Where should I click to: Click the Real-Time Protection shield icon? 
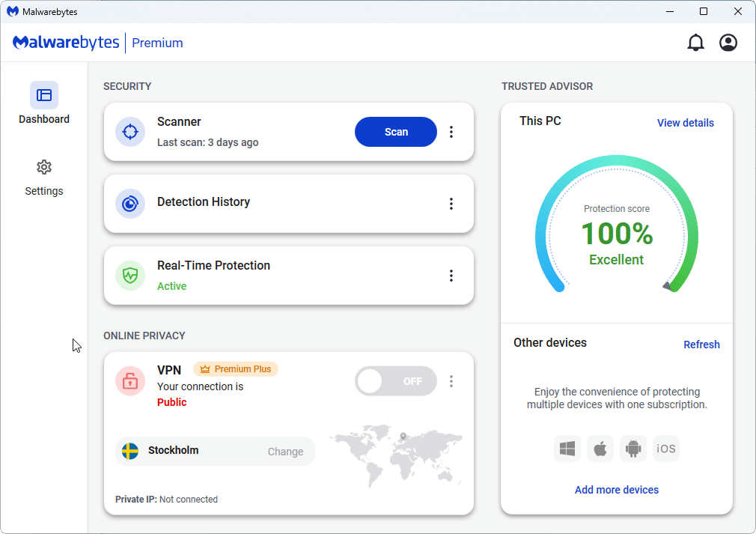point(130,276)
